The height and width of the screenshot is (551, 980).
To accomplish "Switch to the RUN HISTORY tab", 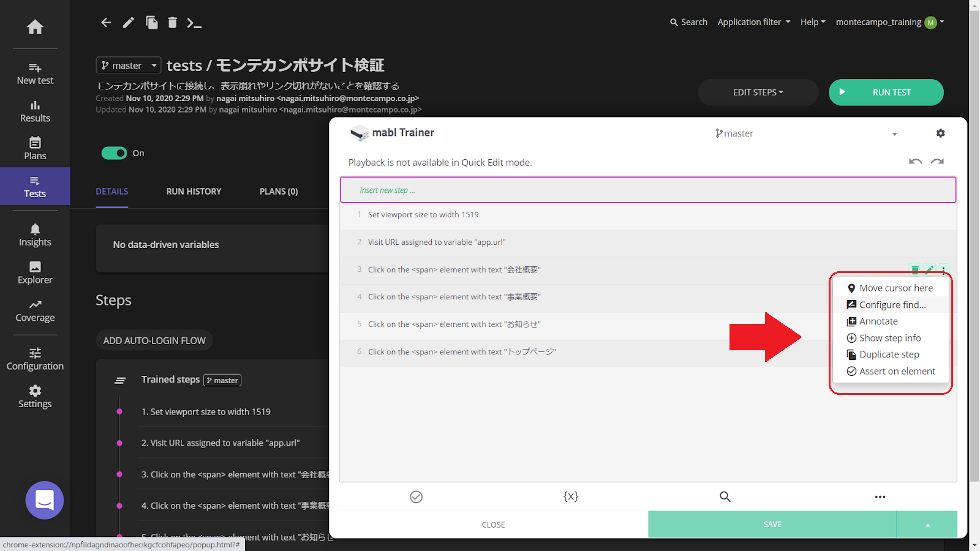I will (x=194, y=192).
